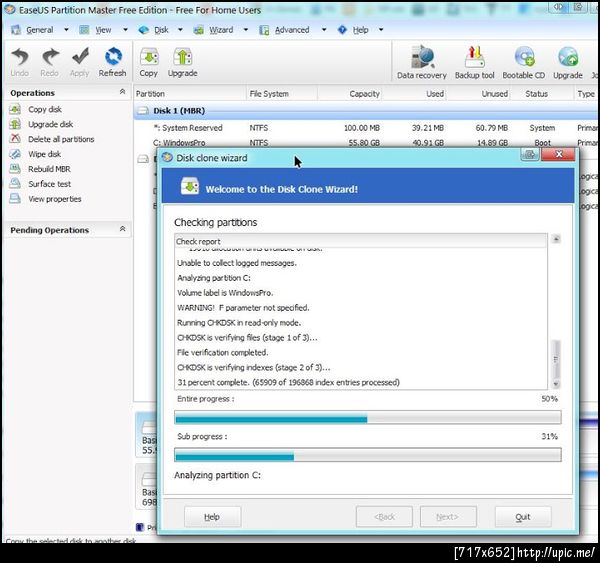Click the Upgrade icon next to Copy

coord(183,57)
